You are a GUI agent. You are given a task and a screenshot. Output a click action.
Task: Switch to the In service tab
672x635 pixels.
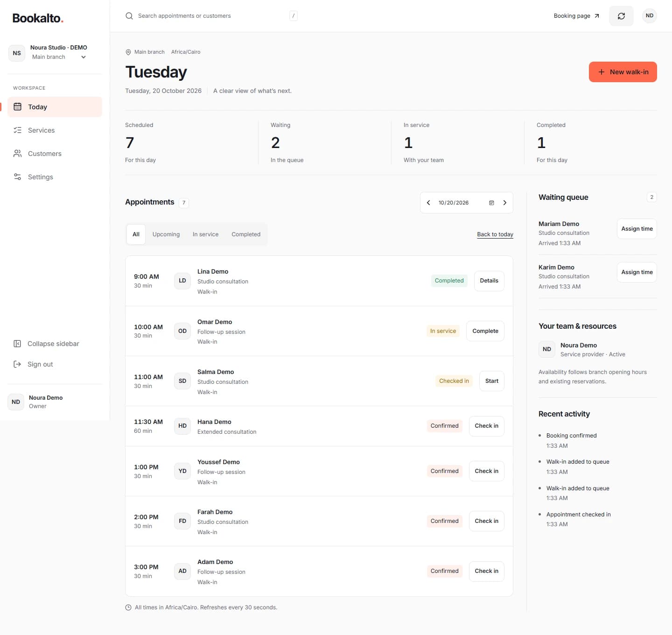(x=205, y=234)
